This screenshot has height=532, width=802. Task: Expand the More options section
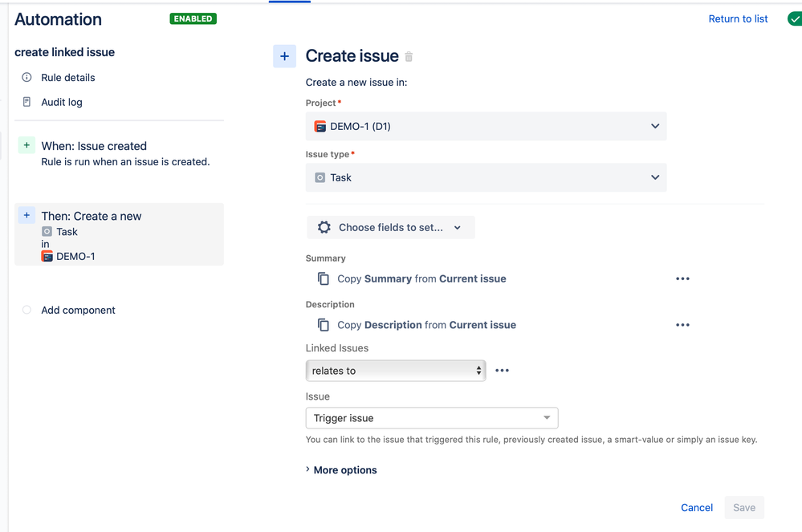pos(341,469)
